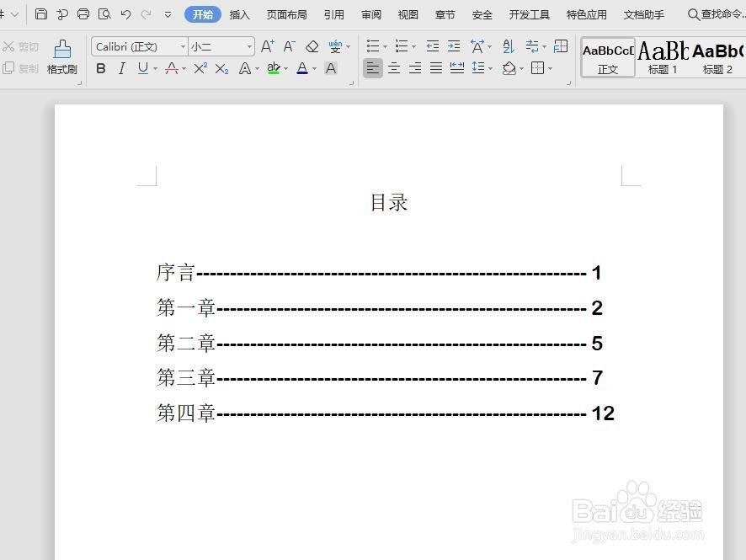This screenshot has height=560, width=746.
Task: Apply text effects outline A
Action: tap(244, 68)
